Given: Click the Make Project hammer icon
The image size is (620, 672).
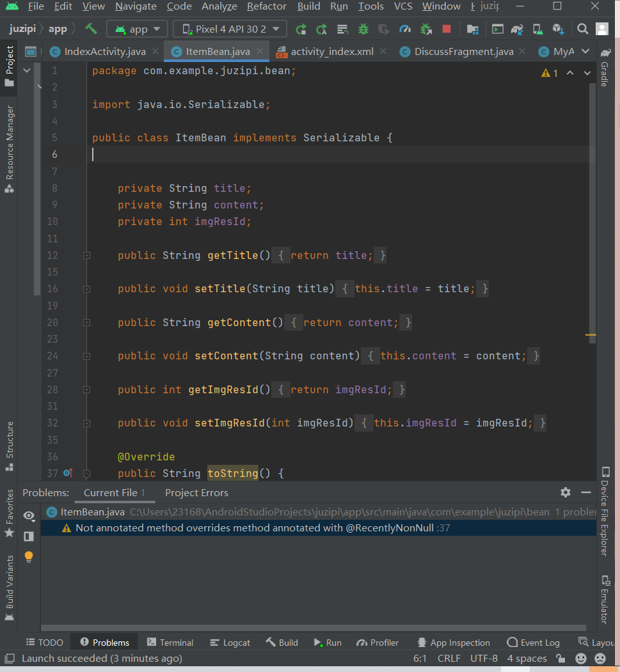Looking at the screenshot, I should click(x=91, y=29).
